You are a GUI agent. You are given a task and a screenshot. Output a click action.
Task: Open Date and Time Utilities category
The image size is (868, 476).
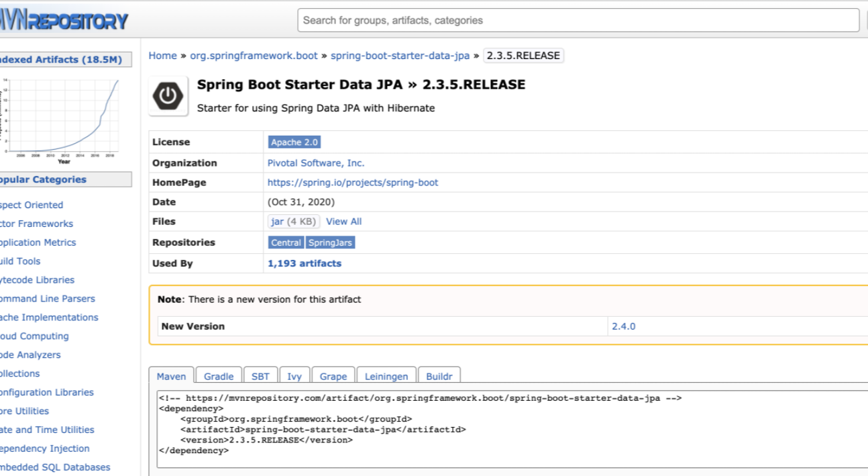(x=47, y=430)
